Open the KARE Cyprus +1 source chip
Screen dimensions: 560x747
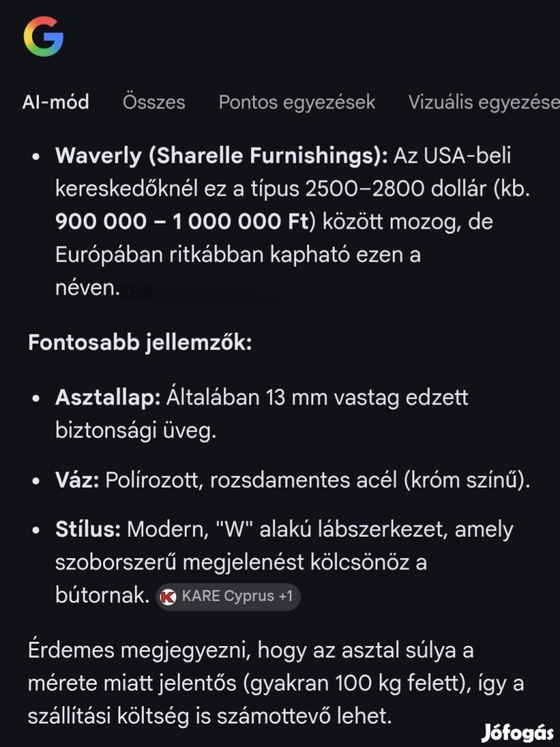[229, 597]
